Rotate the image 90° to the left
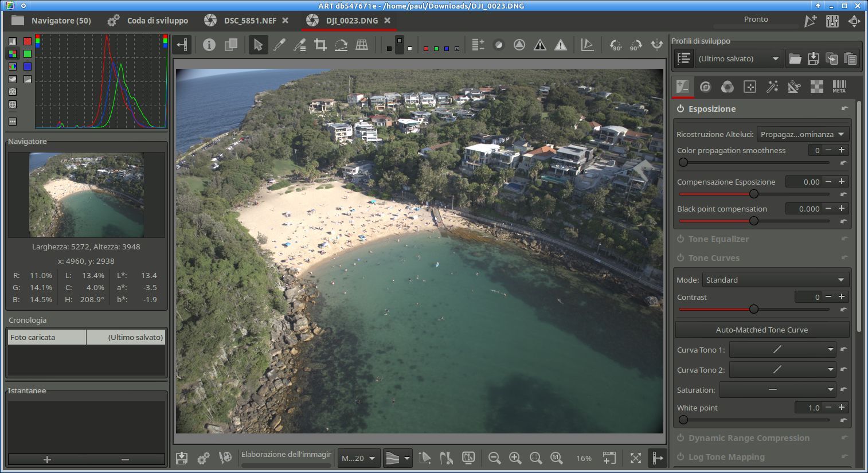868x473 pixels. click(615, 45)
